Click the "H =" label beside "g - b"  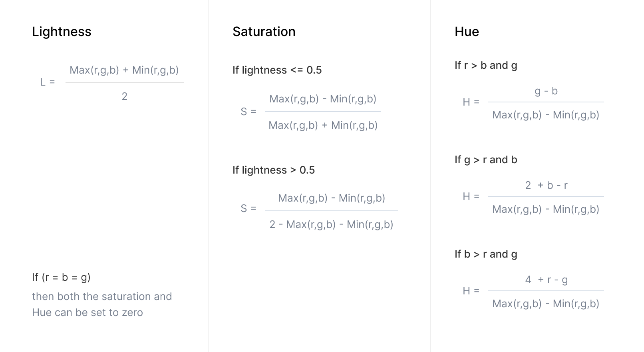pos(471,102)
